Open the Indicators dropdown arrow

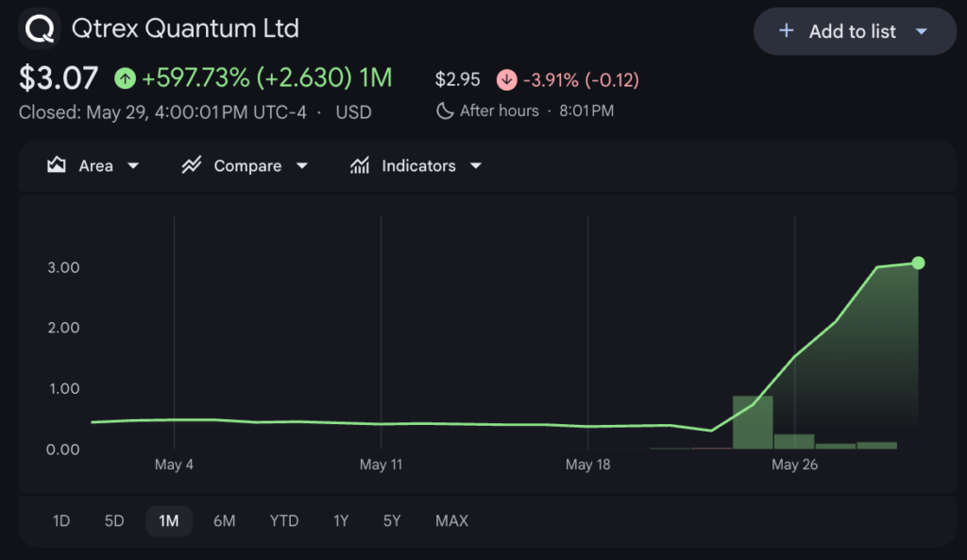coord(476,166)
